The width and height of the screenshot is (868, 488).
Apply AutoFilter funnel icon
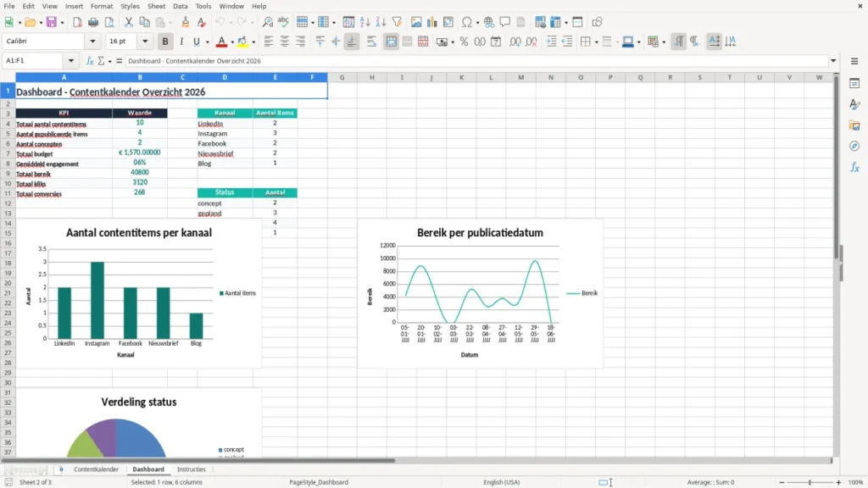point(397,22)
